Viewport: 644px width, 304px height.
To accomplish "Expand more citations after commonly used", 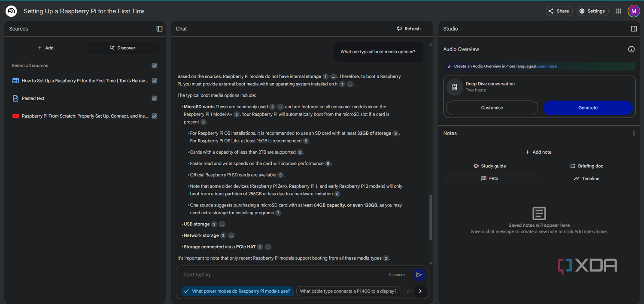I will click(280, 107).
